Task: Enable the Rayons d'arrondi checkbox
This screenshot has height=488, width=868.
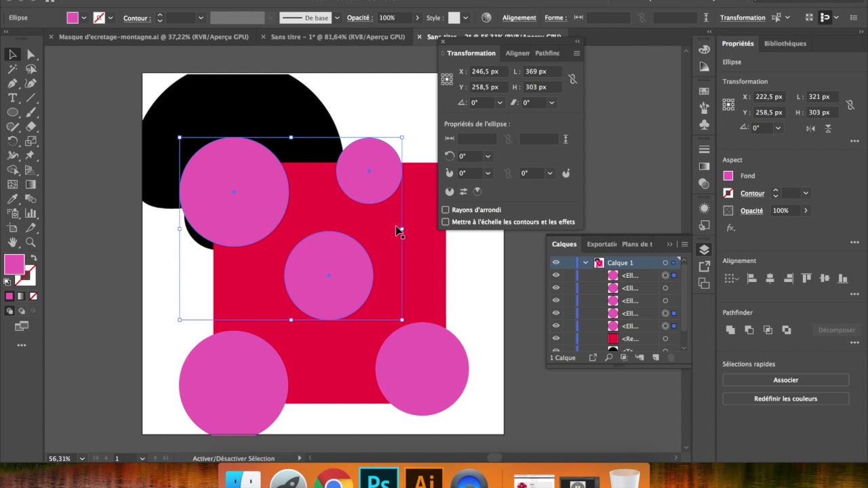Action: pyautogui.click(x=446, y=210)
